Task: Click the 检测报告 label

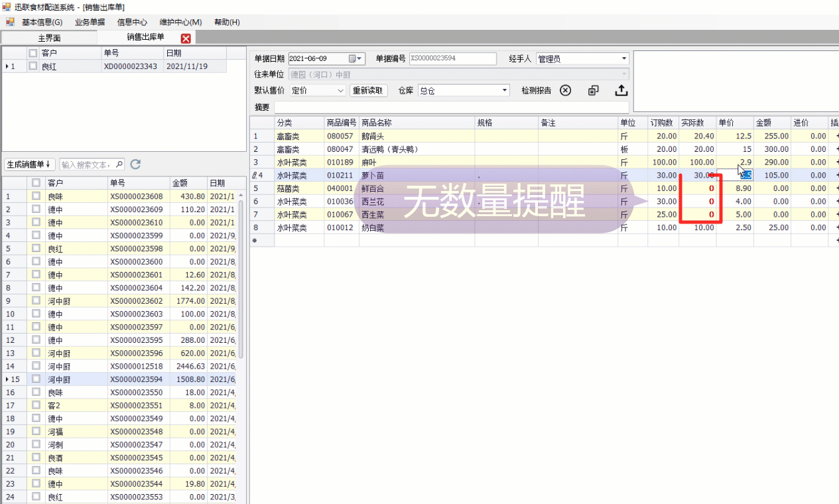Action: click(x=536, y=90)
